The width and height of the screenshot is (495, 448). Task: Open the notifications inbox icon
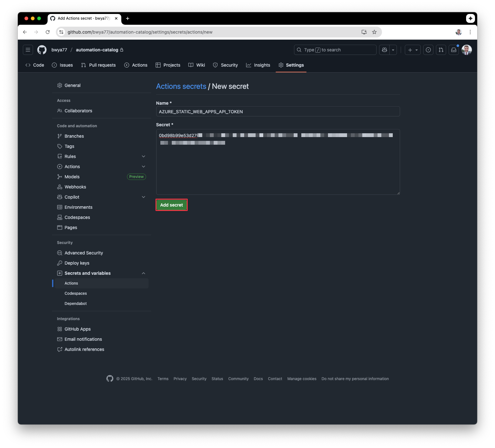454,50
